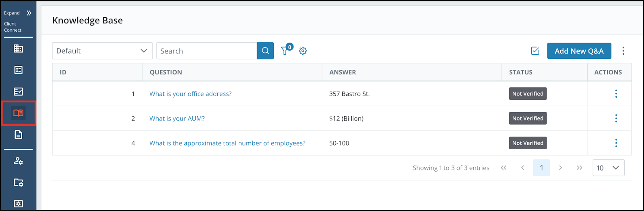
Task: Click Not Verified badge for office address row
Action: click(528, 94)
